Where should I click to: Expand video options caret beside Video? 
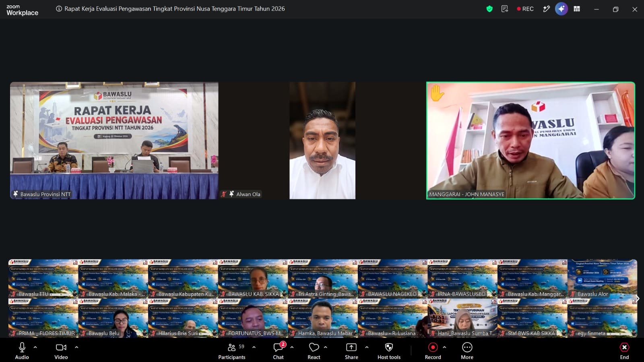(76, 347)
